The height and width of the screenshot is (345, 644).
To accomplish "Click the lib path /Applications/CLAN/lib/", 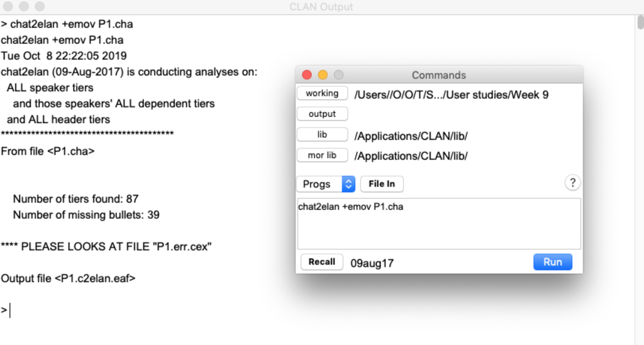I will 411,136.
